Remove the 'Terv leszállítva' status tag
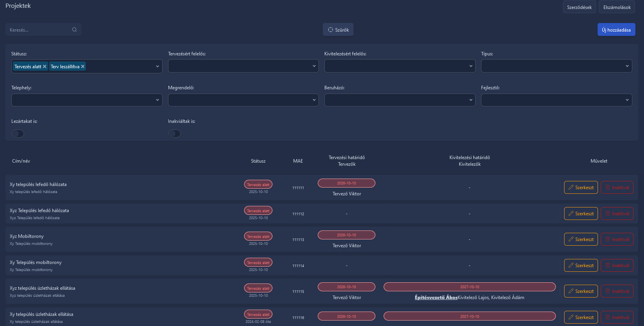 coord(83,67)
